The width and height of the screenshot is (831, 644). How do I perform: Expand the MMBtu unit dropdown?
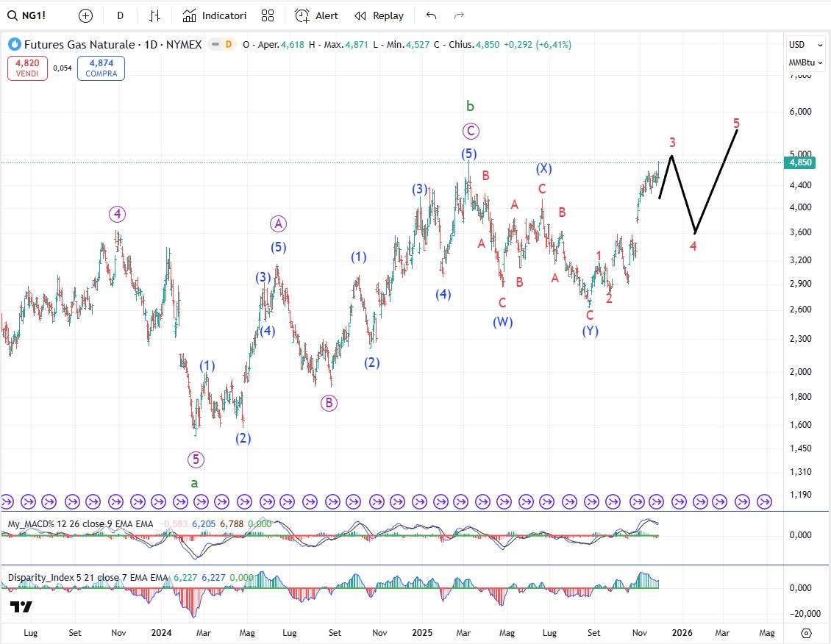tap(802, 62)
